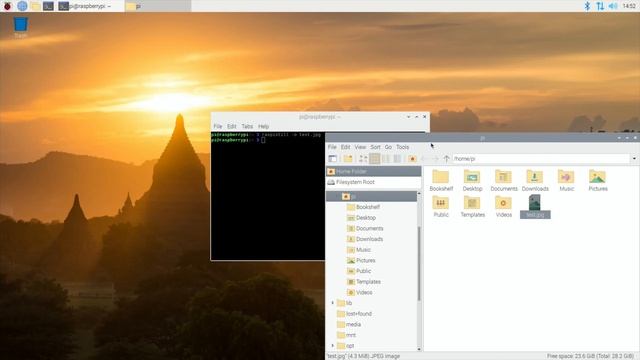
Task: Open the network status tray icon
Action: click(600, 6)
